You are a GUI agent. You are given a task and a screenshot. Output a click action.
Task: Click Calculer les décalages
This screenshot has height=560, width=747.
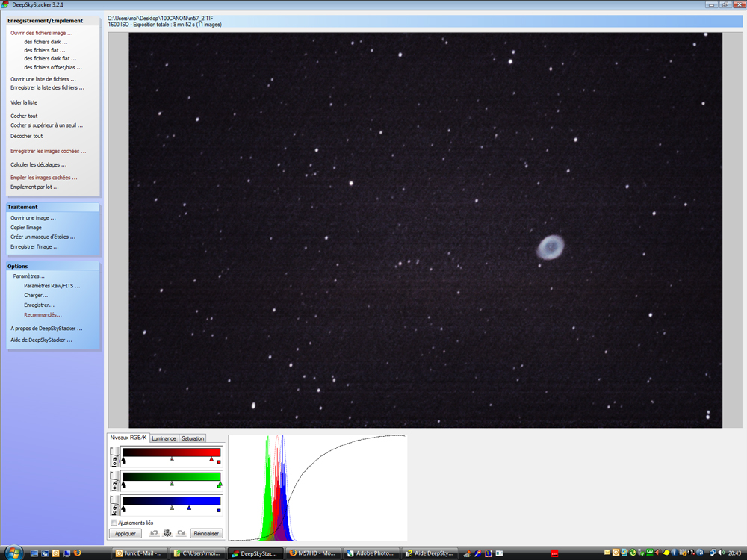39,164
